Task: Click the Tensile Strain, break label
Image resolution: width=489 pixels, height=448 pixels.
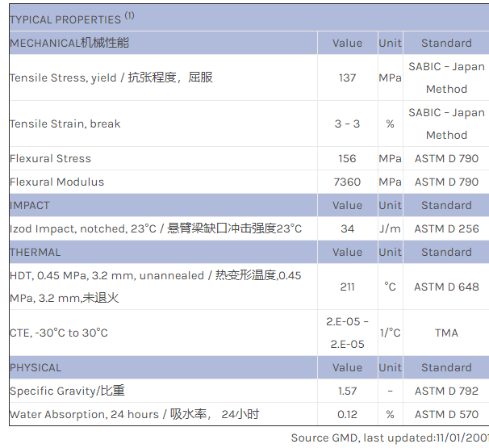Action: 65,124
